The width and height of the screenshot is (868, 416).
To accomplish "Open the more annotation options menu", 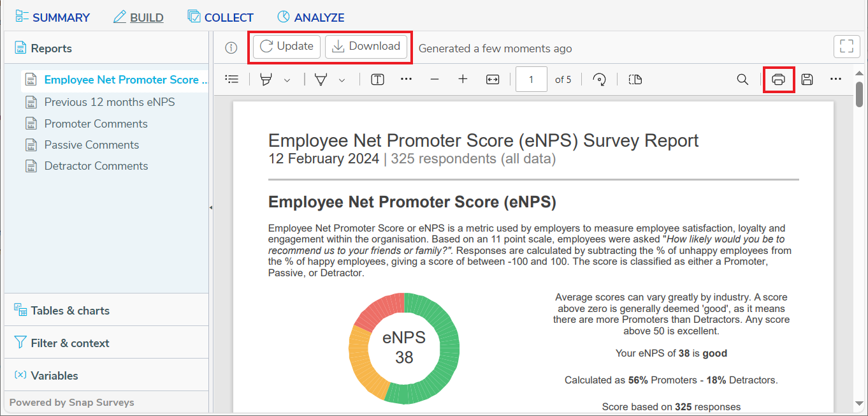I will tap(406, 79).
